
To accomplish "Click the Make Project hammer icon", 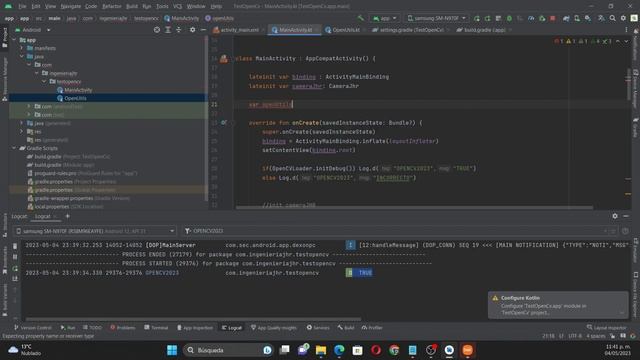I will pyautogui.click(x=360, y=18).
